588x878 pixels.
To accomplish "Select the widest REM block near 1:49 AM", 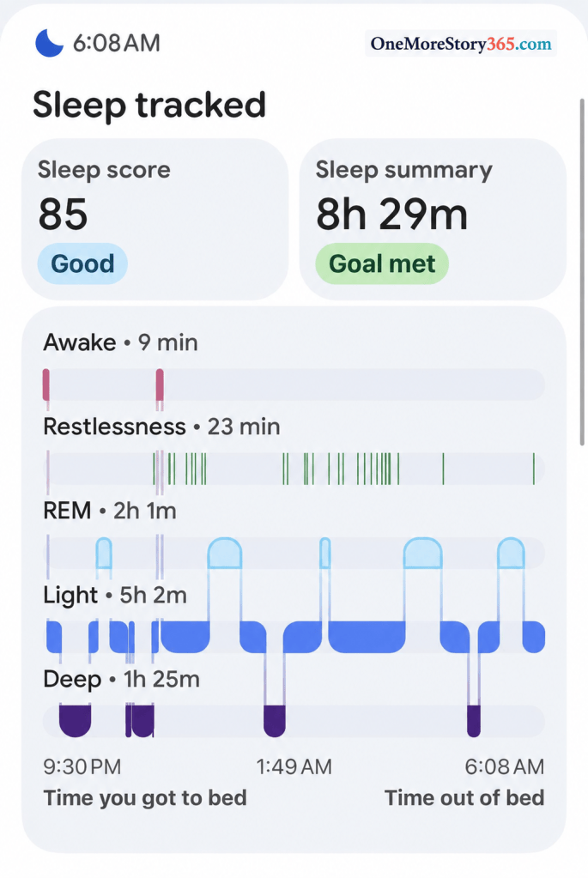I will click(x=225, y=554).
